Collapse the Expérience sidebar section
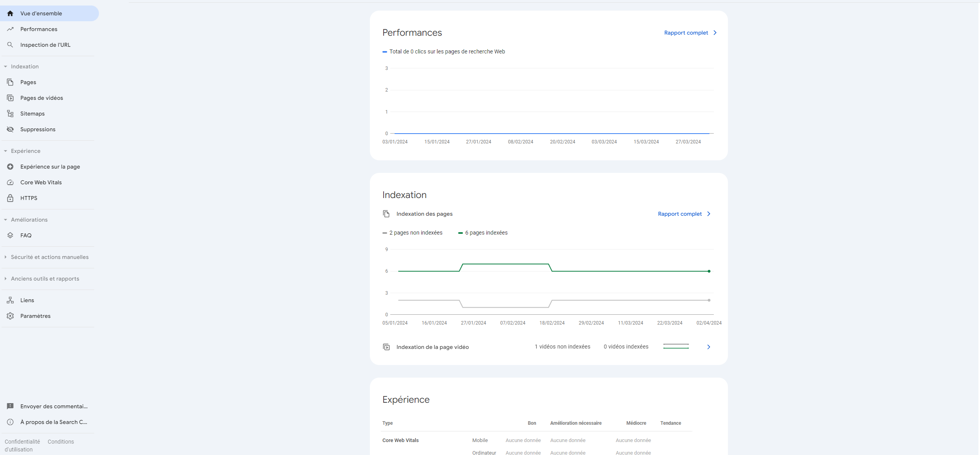 tap(5, 151)
